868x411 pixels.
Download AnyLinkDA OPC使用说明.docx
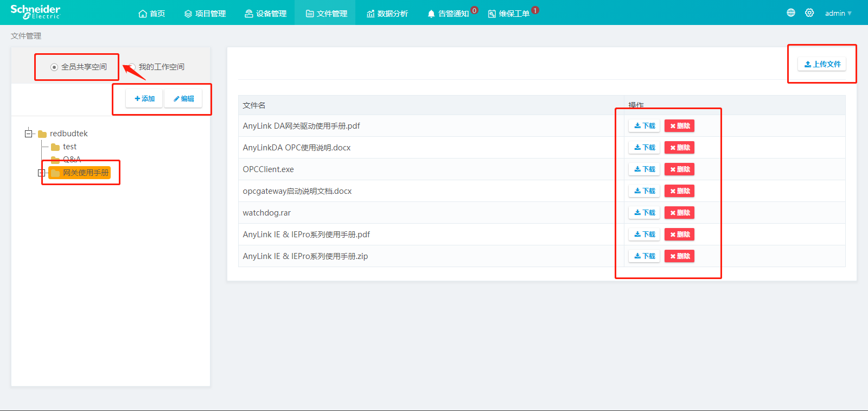pyautogui.click(x=644, y=148)
